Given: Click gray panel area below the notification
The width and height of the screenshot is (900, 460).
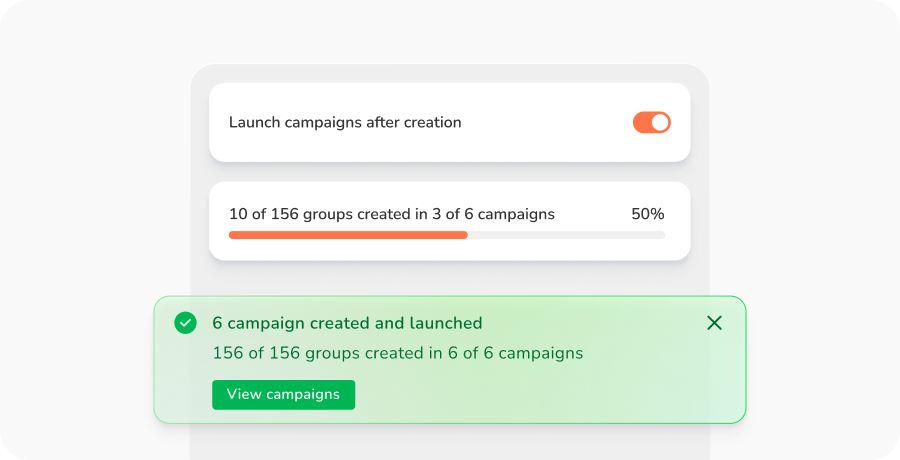Looking at the screenshot, I should [x=450, y=440].
